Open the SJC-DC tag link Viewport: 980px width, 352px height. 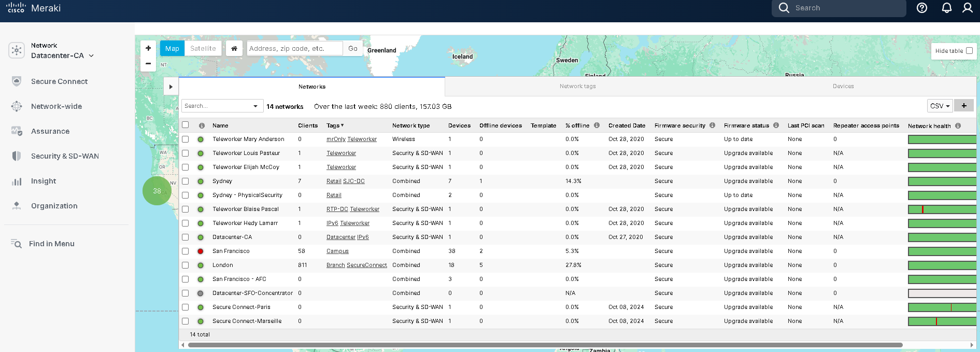(x=354, y=181)
